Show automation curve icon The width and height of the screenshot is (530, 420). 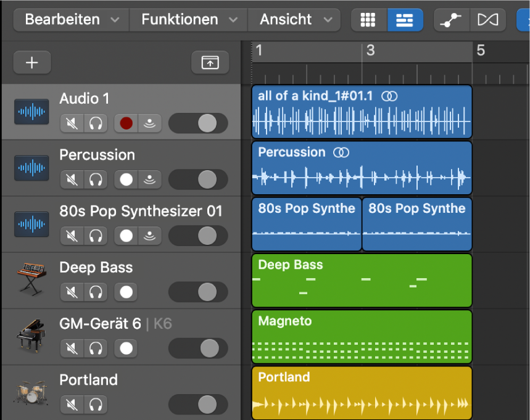tap(452, 20)
